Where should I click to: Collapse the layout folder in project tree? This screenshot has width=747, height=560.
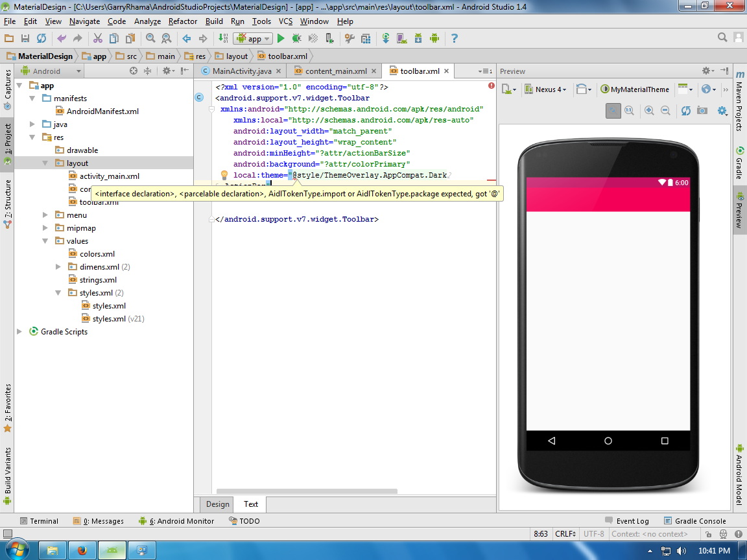[x=45, y=163]
